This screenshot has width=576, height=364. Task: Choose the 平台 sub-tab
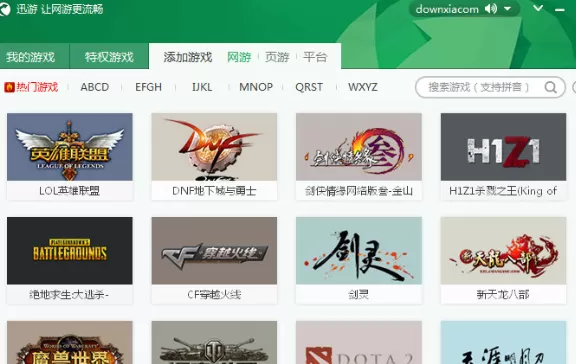click(x=315, y=57)
